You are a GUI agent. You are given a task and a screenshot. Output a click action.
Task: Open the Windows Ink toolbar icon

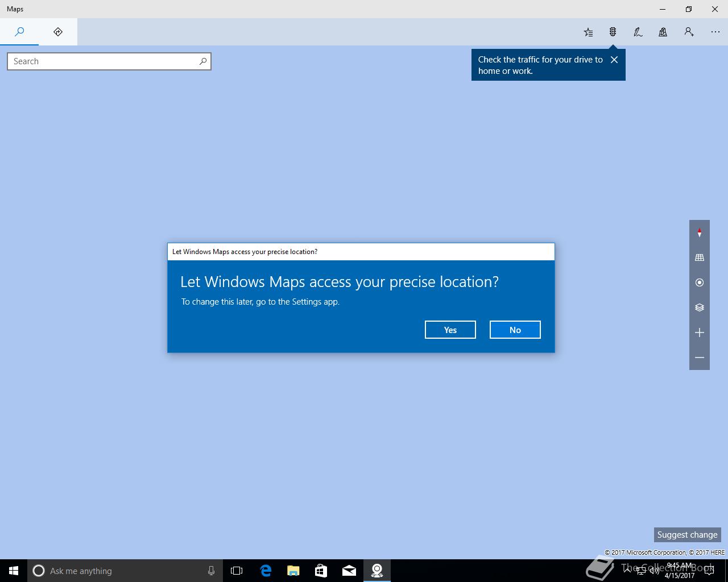(x=638, y=32)
